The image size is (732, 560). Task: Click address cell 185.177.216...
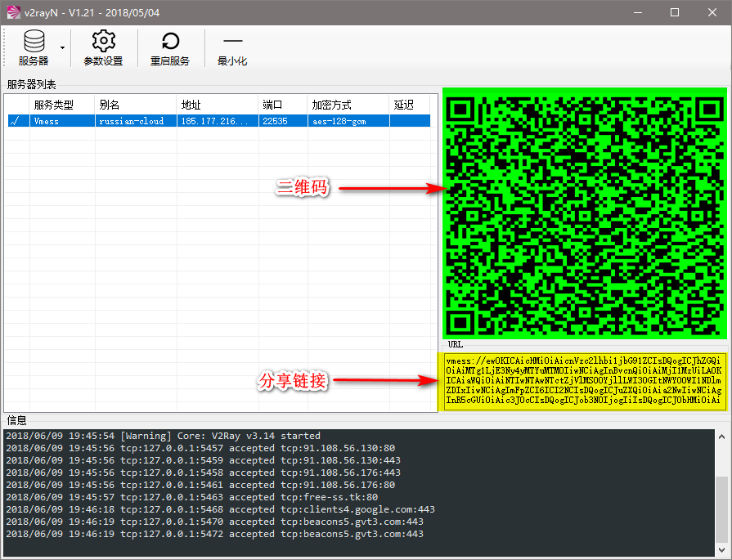click(x=218, y=121)
